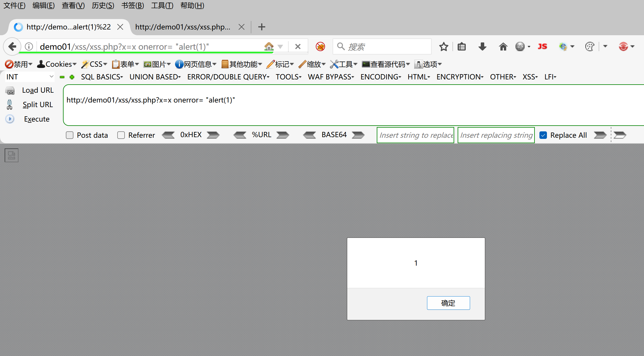Click the Execute play icon
Image resolution: width=644 pixels, height=356 pixels.
(10, 119)
